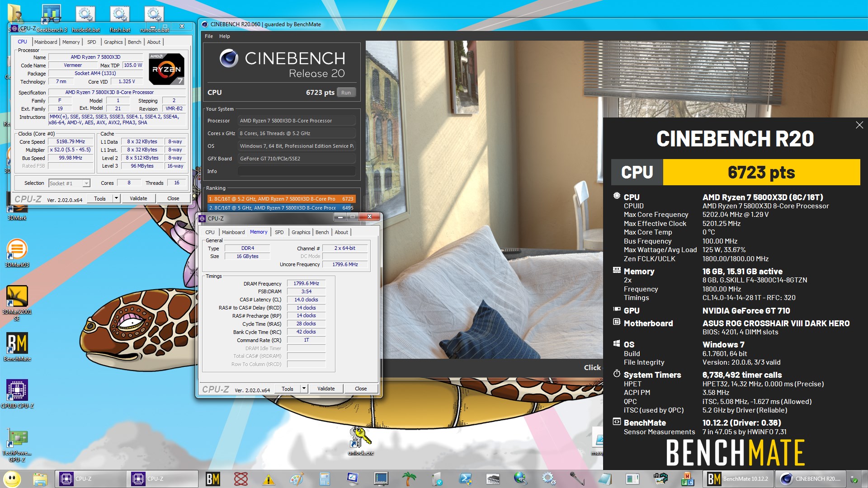This screenshot has width=868, height=488.
Task: Open Windows Explorer from the taskbar
Action: tap(40, 479)
